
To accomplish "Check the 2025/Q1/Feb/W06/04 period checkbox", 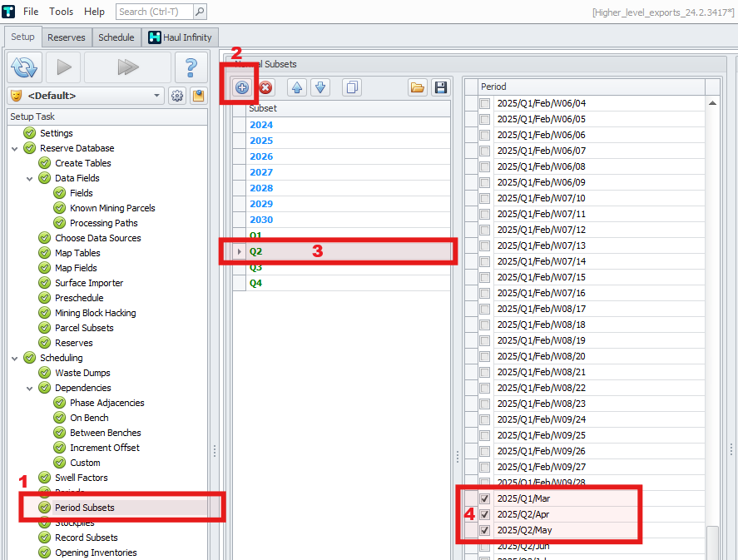I will 484,103.
